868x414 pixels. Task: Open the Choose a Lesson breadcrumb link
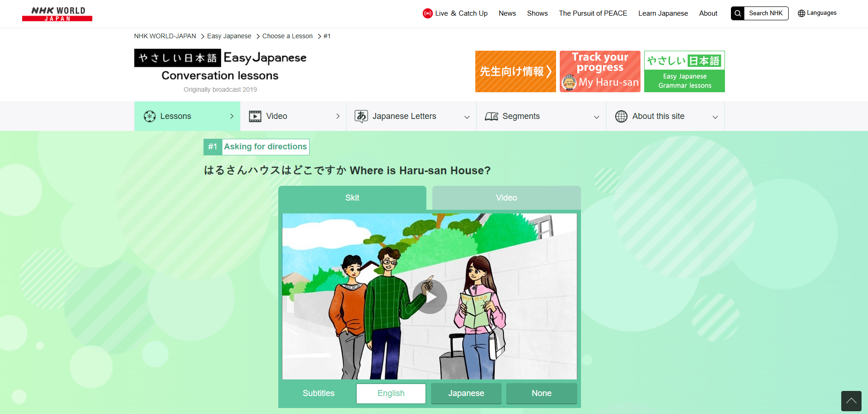click(x=287, y=36)
